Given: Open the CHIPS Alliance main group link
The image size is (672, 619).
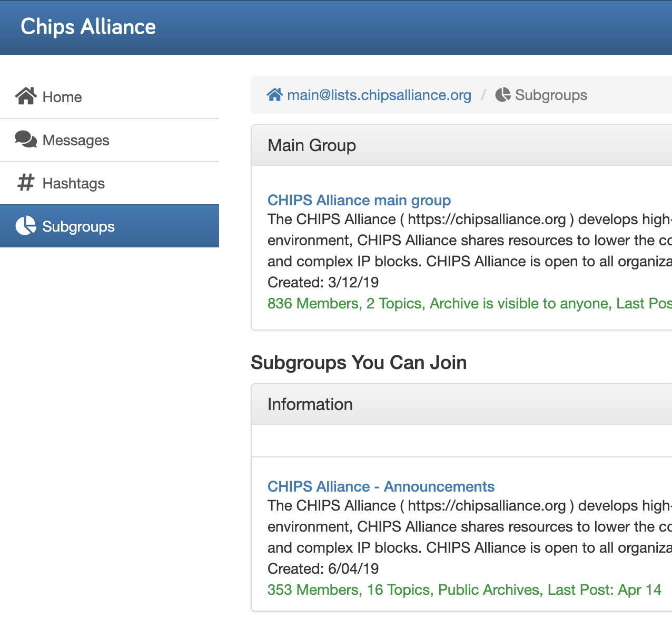Looking at the screenshot, I should pos(359,200).
